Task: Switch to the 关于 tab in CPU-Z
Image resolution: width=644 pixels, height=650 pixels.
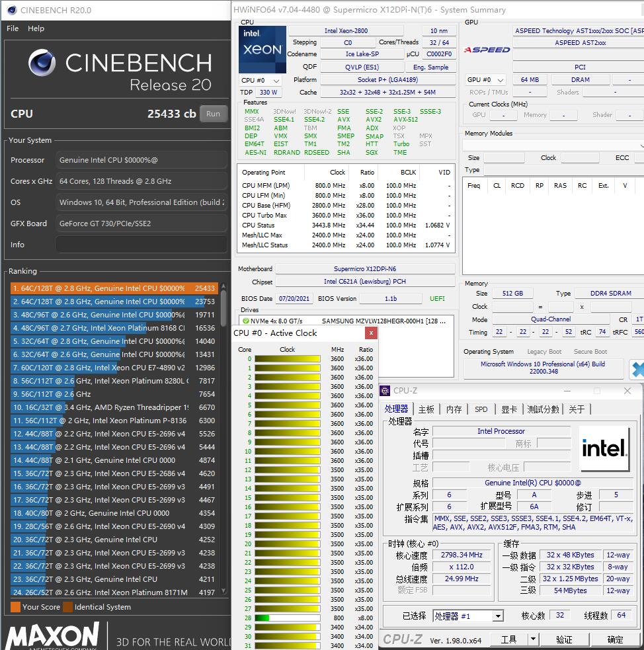Action: coord(577,409)
